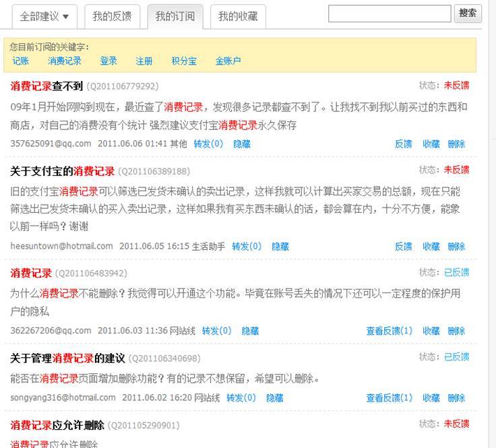Open the 消费记录查不到 post title

click(x=46, y=86)
